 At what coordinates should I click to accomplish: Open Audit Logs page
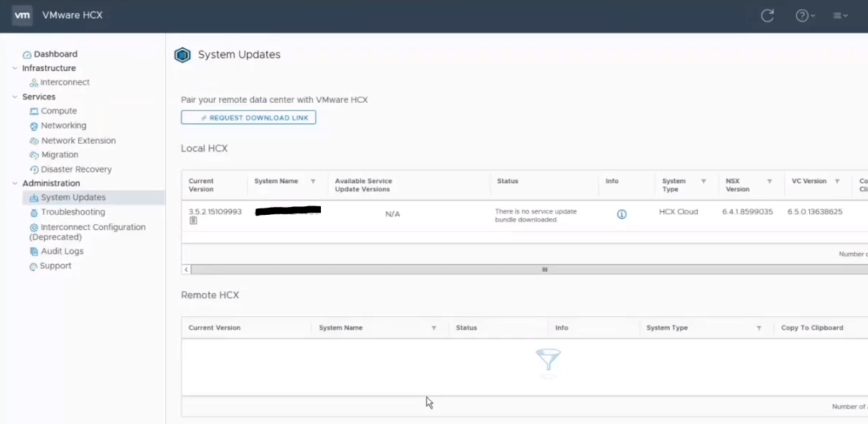(62, 252)
